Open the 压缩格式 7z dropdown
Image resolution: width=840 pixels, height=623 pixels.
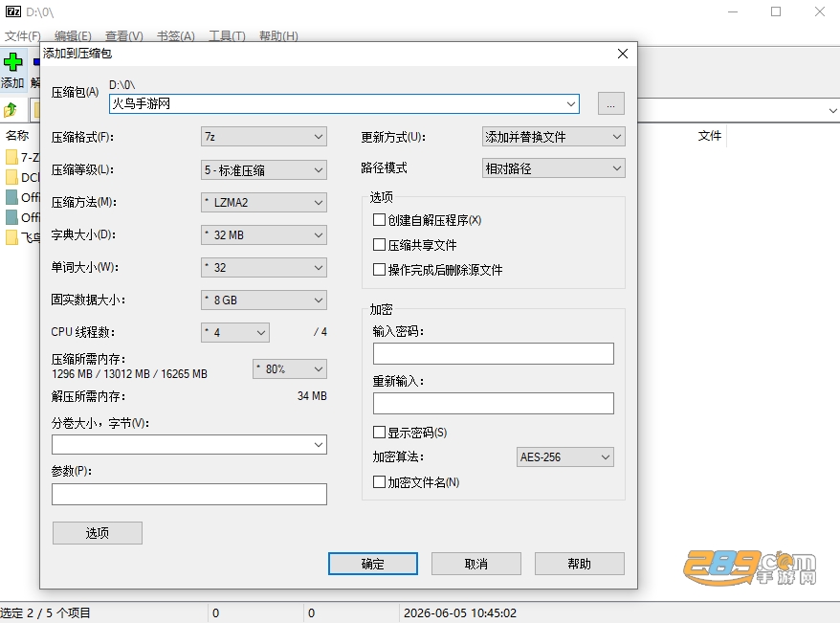coord(263,137)
